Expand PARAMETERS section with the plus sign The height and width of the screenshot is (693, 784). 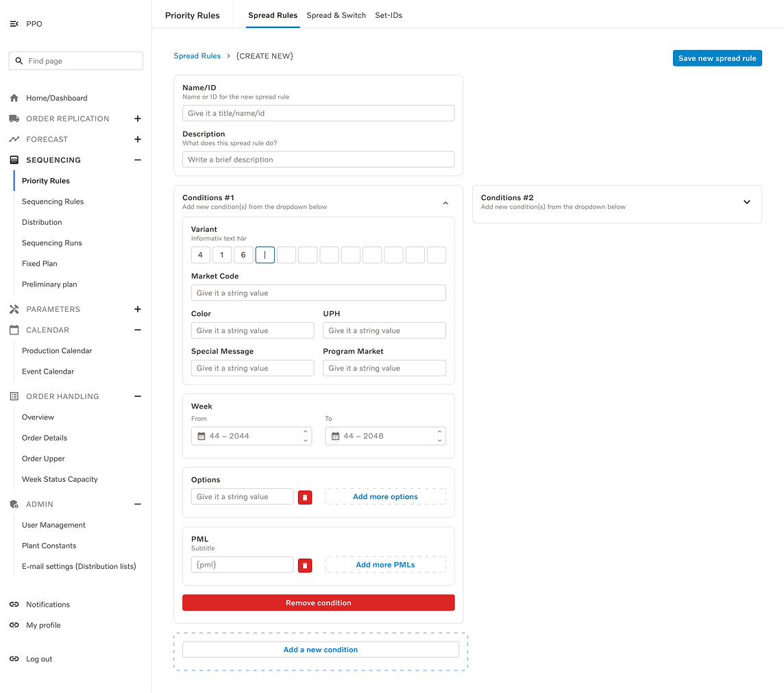point(138,310)
